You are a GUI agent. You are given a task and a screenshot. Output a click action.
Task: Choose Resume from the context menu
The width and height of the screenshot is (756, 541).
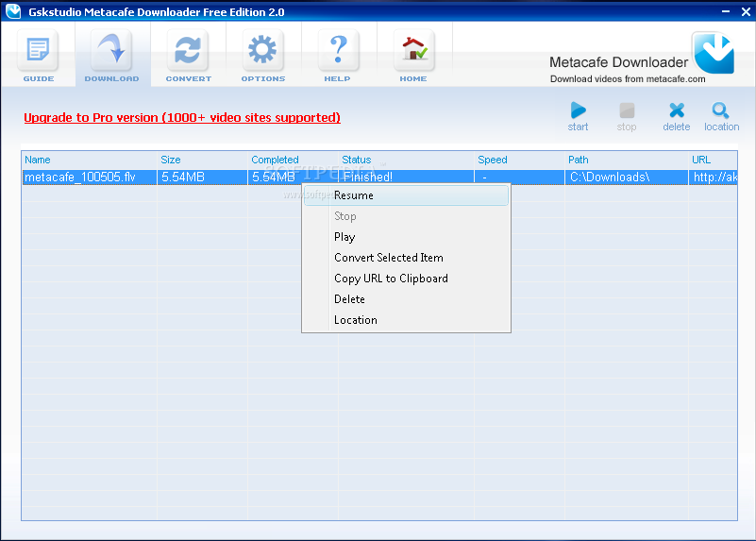[406, 195]
